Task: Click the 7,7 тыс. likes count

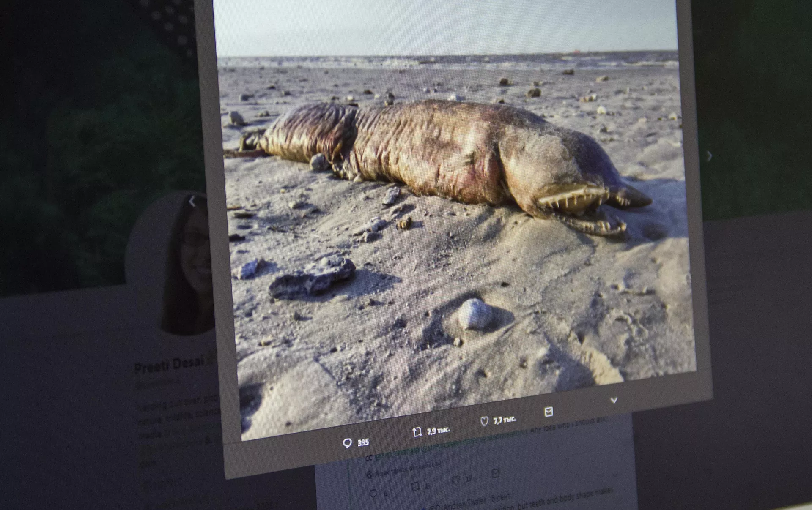Action: coord(504,420)
